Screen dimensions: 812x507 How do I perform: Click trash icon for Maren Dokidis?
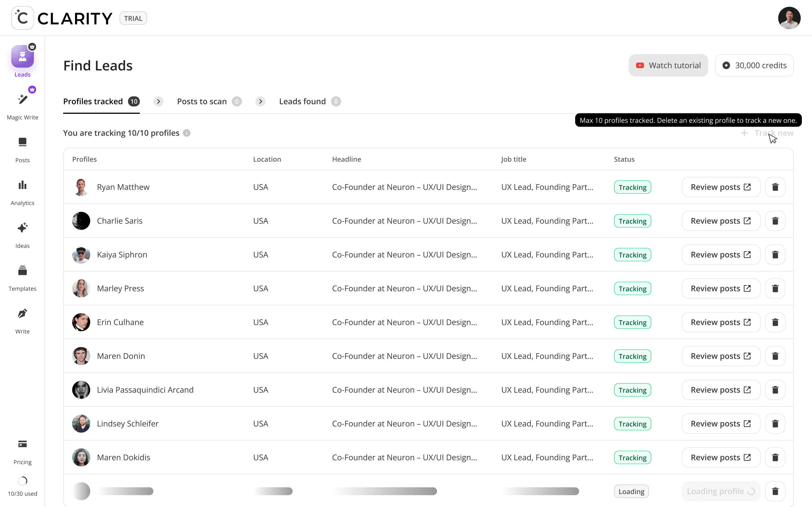(775, 457)
